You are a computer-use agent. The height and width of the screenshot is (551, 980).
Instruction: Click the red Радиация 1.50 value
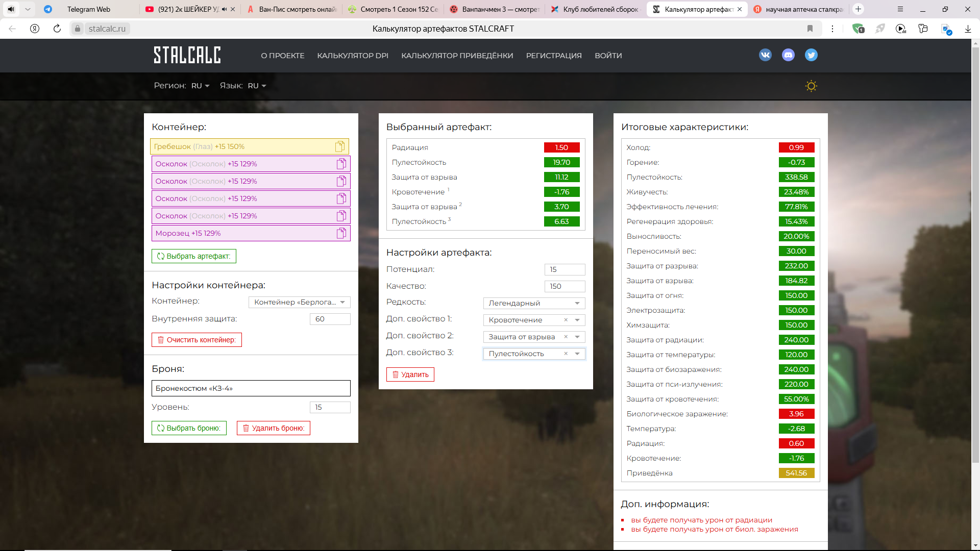pos(561,147)
